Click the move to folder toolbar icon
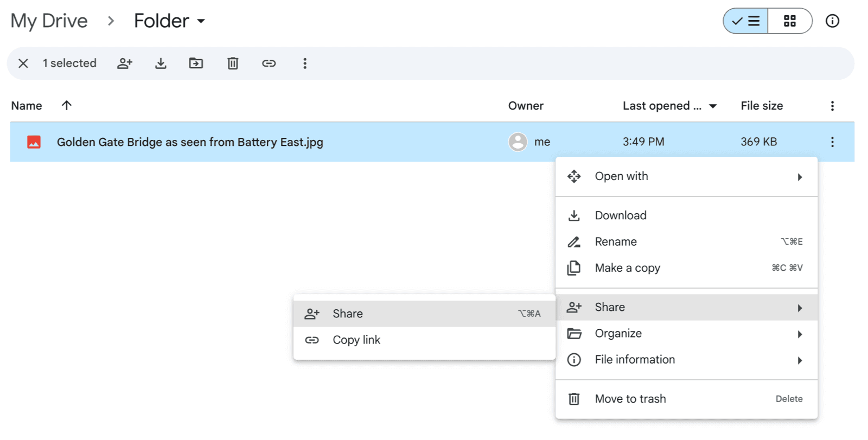 [196, 63]
